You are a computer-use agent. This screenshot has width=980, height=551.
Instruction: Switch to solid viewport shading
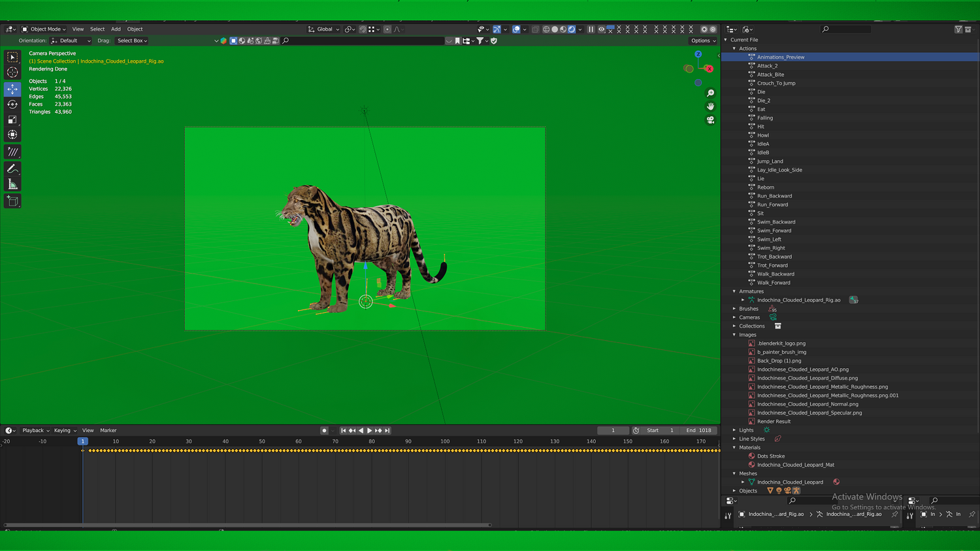click(555, 29)
